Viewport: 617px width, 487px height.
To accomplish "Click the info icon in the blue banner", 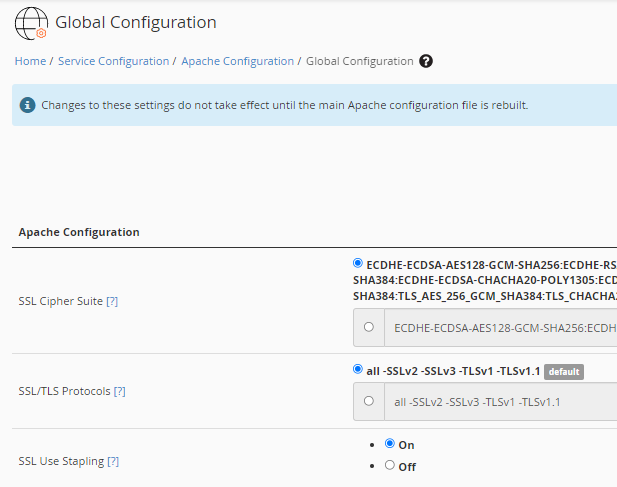I will pos(27,105).
